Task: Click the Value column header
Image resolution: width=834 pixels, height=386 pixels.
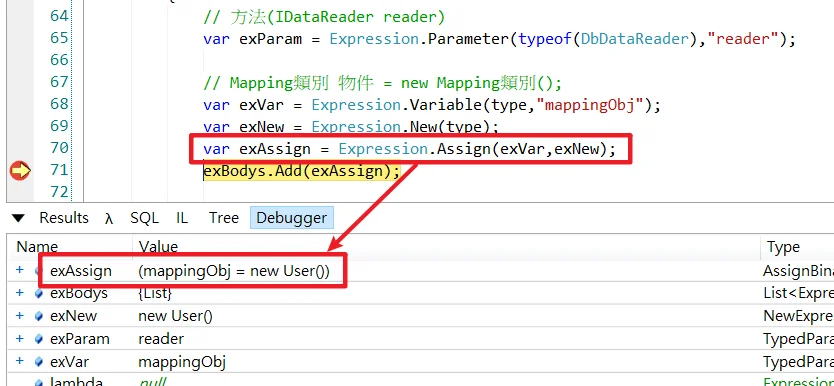Action: [x=158, y=247]
